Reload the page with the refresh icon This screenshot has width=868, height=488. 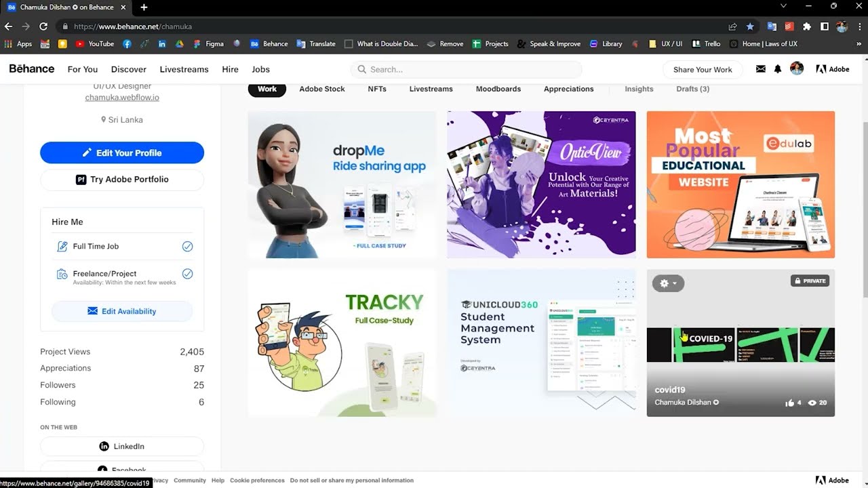(43, 26)
